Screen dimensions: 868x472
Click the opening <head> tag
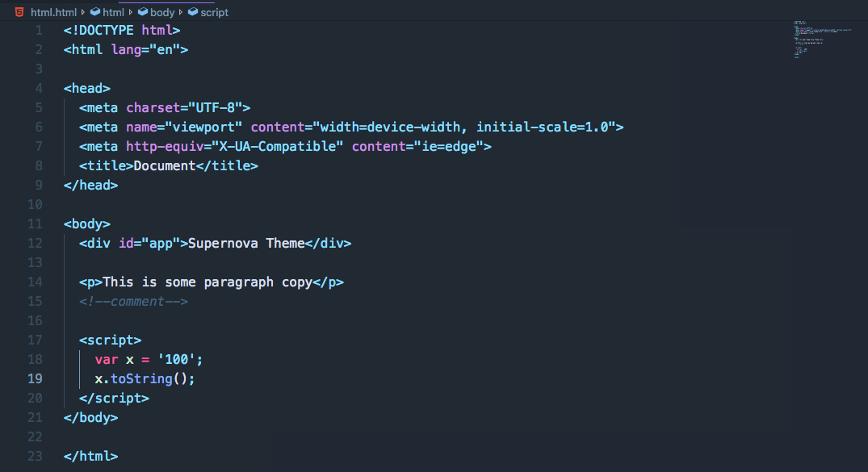pyautogui.click(x=87, y=89)
